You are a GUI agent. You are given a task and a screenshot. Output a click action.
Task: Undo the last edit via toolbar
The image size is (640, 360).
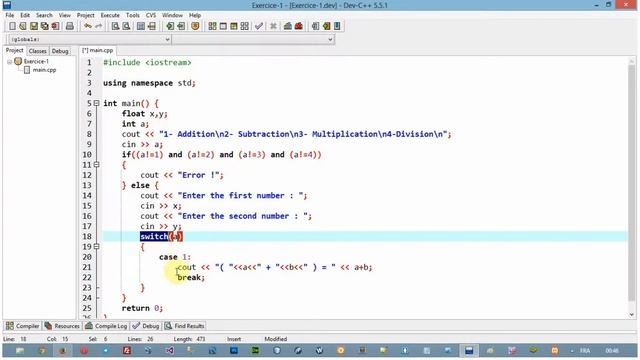[x=88, y=26]
